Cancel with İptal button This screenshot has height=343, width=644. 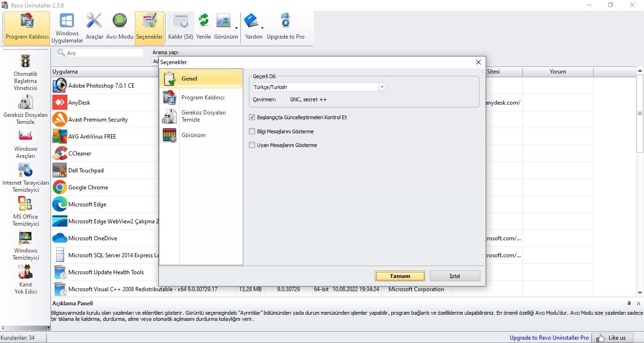[x=455, y=276]
